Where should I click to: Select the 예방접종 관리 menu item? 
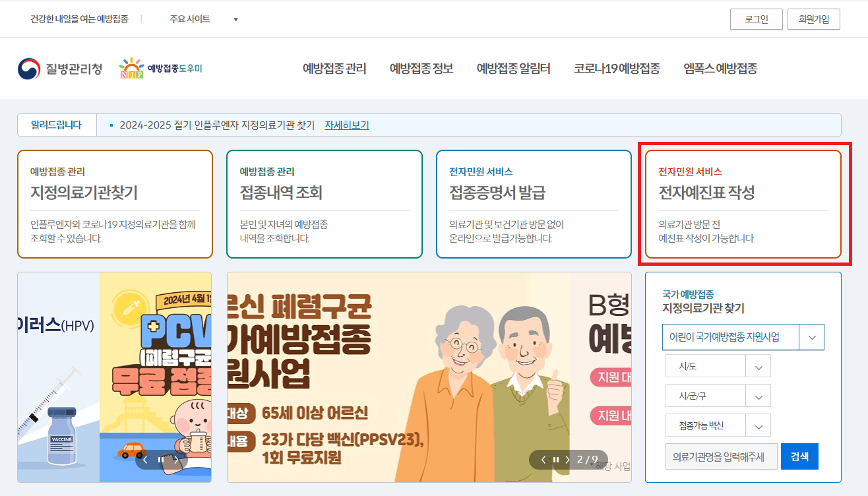click(x=334, y=69)
